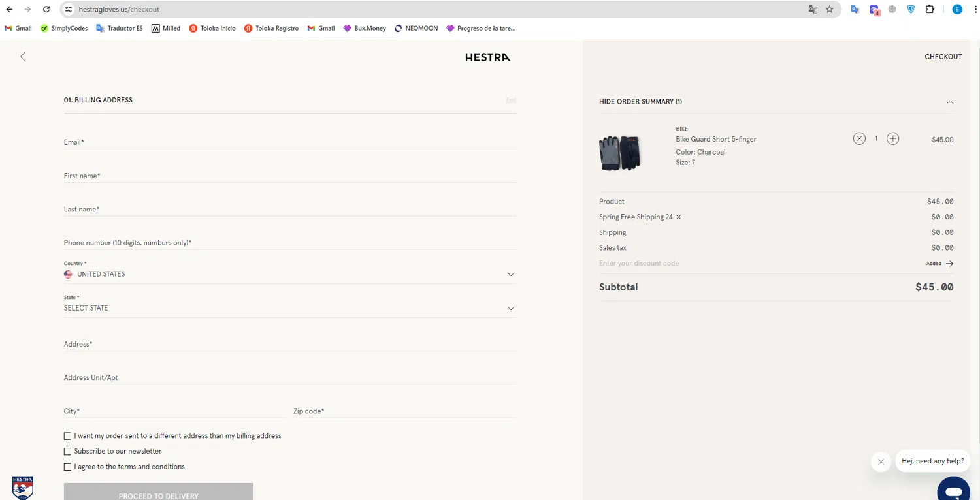Open the Progreso de la tarea bookmark

point(481,28)
